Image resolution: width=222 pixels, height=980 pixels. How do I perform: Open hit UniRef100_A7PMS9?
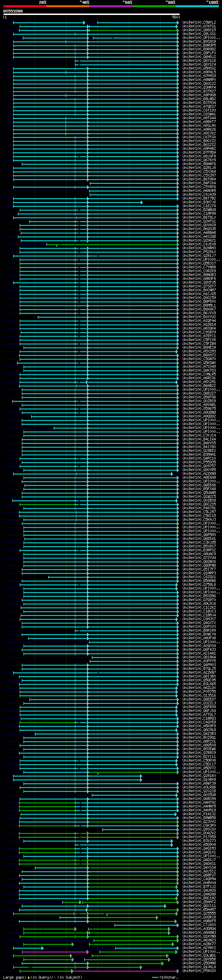pos(199,76)
